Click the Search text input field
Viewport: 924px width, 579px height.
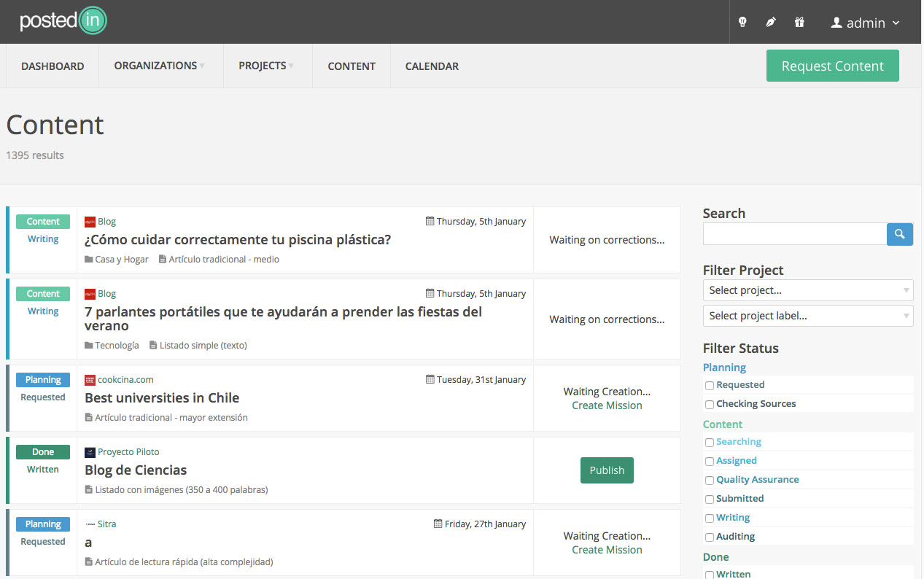[x=794, y=234]
